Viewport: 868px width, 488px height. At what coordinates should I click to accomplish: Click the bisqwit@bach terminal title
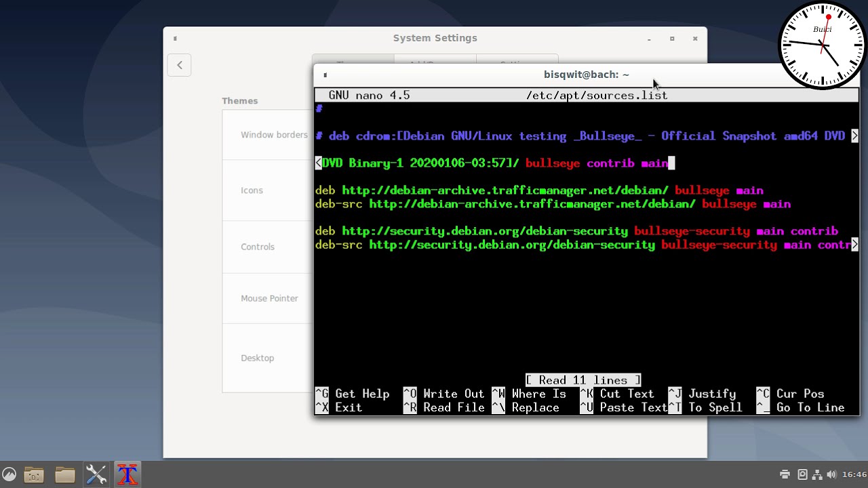coord(587,75)
